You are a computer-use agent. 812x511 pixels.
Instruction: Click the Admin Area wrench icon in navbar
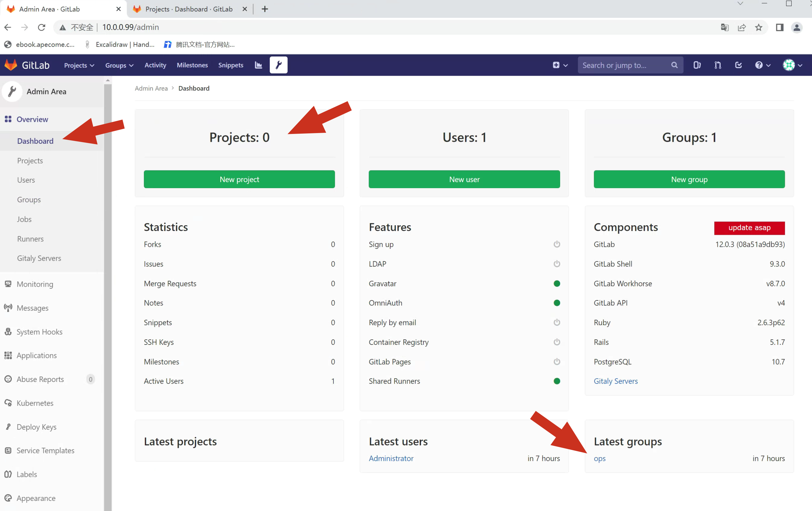click(x=278, y=65)
